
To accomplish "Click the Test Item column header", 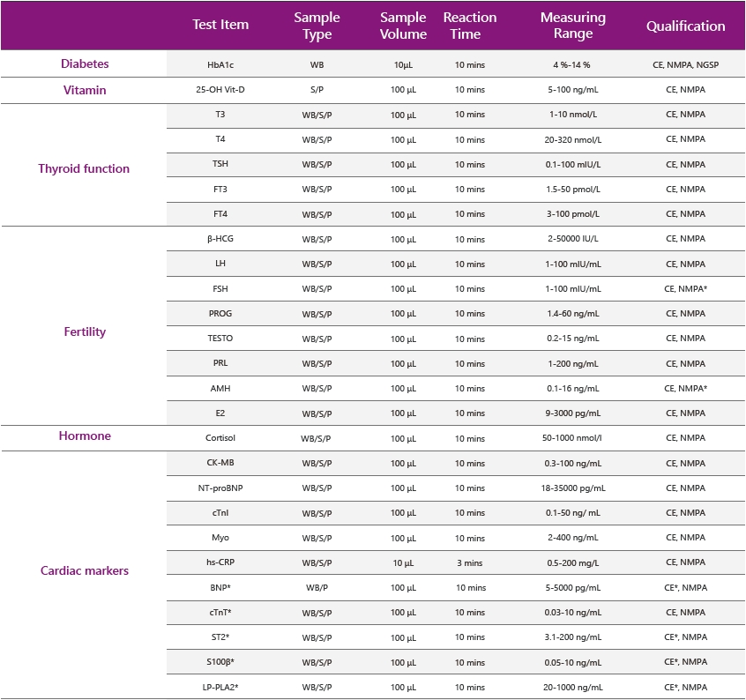I will (220, 25).
